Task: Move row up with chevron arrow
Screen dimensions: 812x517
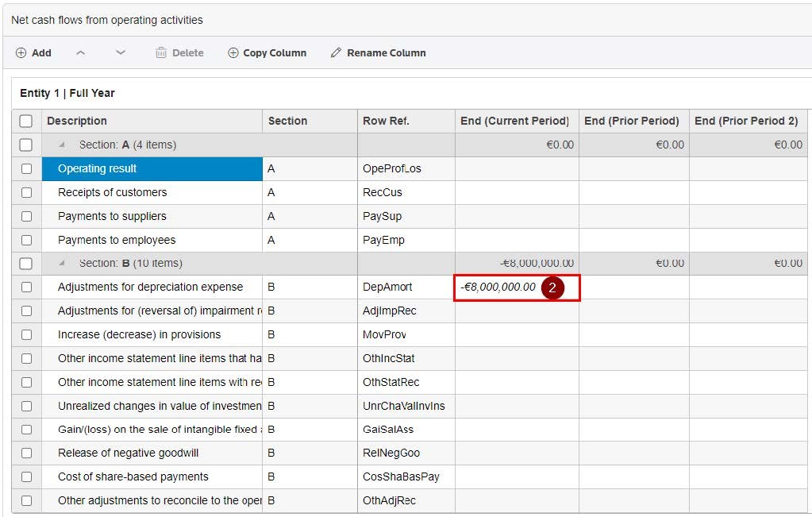Action: pyautogui.click(x=80, y=53)
